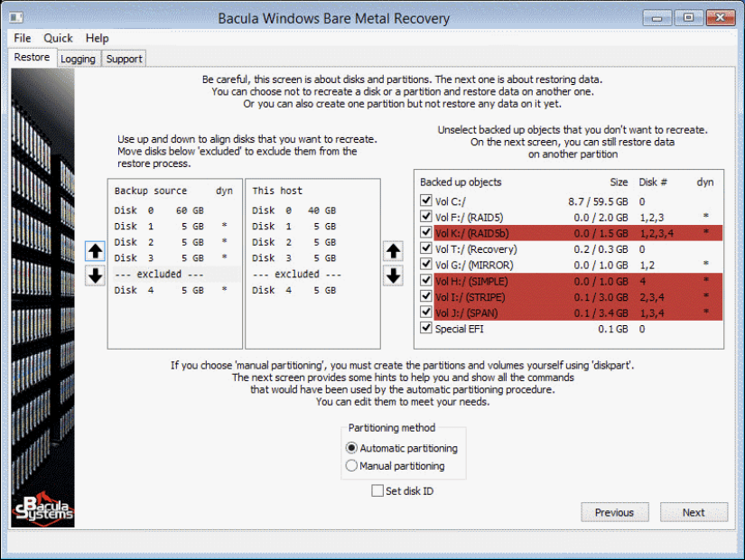Image resolution: width=745 pixels, height=560 pixels.
Task: Select This host Disk 2 row
Action: pos(312,242)
